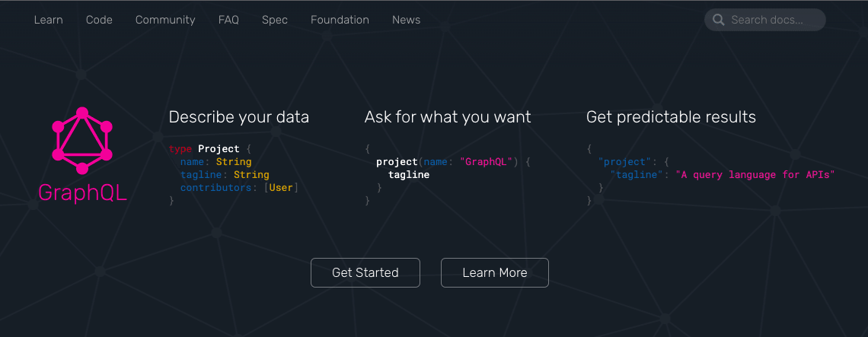The image size is (868, 337).
Task: Navigate to the FAQ section
Action: [x=228, y=20]
